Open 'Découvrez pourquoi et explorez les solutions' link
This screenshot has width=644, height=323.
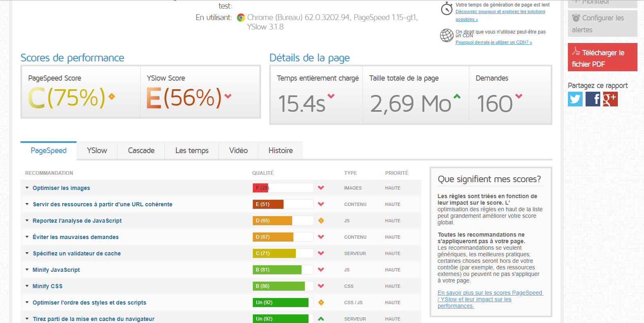pos(500,16)
